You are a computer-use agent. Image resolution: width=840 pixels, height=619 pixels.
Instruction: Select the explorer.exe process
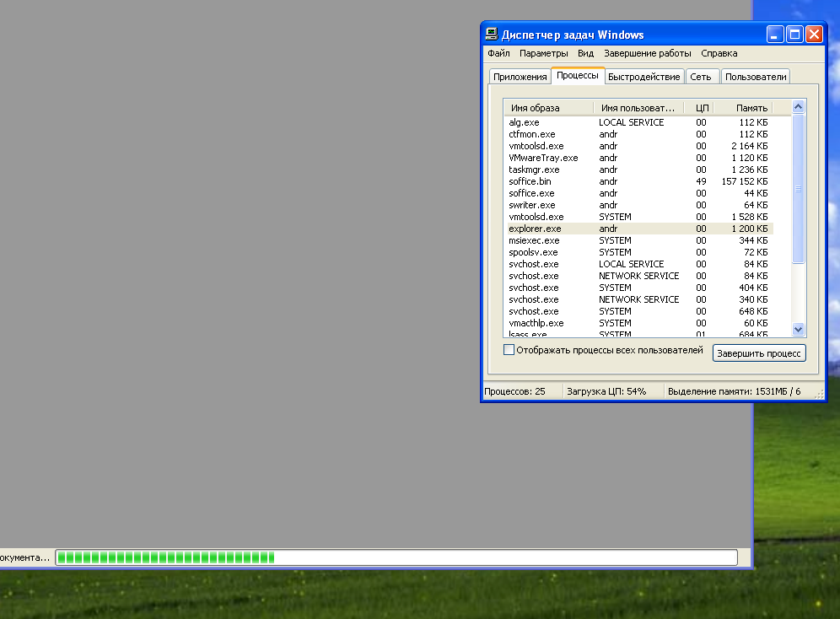pyautogui.click(x=639, y=228)
